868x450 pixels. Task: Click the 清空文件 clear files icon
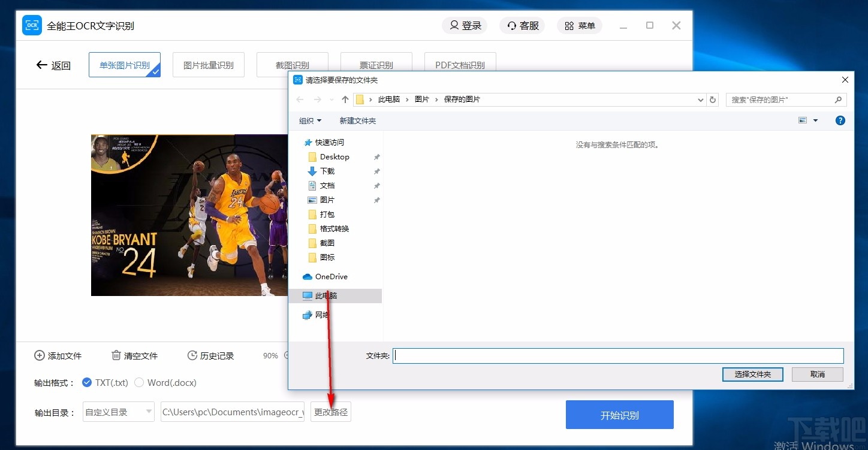point(116,355)
